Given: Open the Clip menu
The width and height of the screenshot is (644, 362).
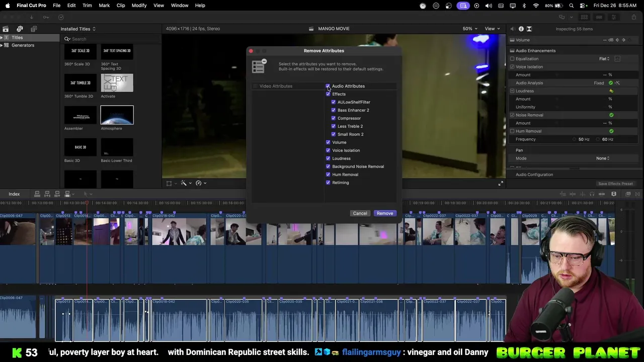Looking at the screenshot, I should (121, 6).
